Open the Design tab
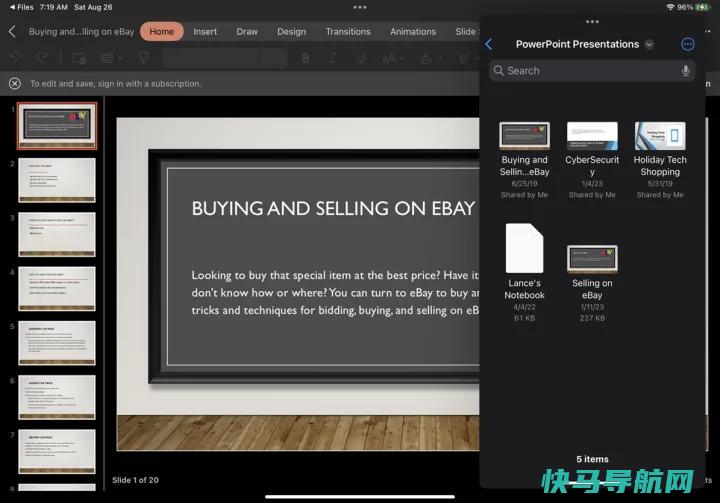Viewport: 720px width, 503px height. 292,32
